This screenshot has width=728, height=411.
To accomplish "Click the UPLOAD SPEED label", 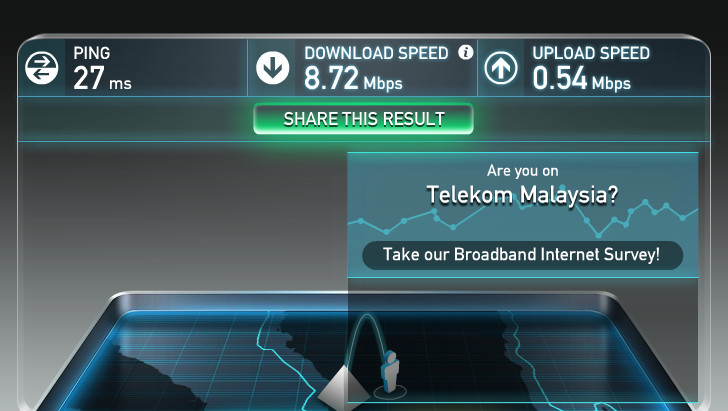I will (591, 53).
